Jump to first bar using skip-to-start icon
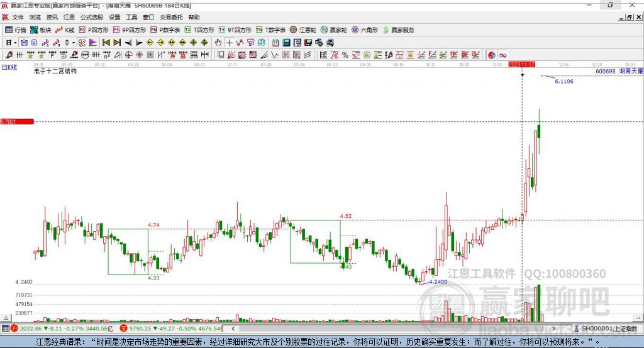 (106, 43)
